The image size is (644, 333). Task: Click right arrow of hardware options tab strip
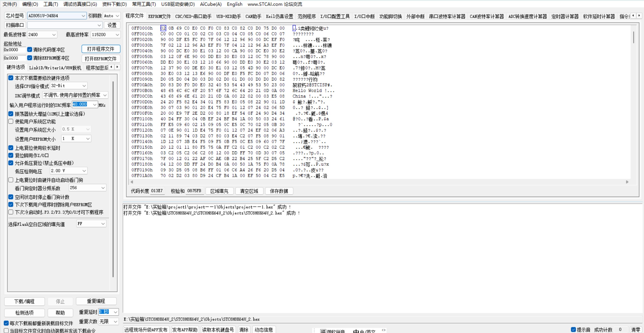tap(117, 67)
